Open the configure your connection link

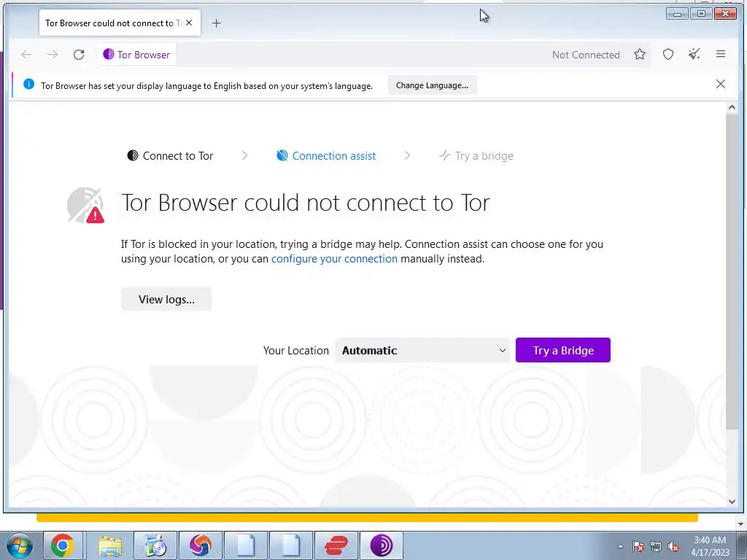pos(334,259)
